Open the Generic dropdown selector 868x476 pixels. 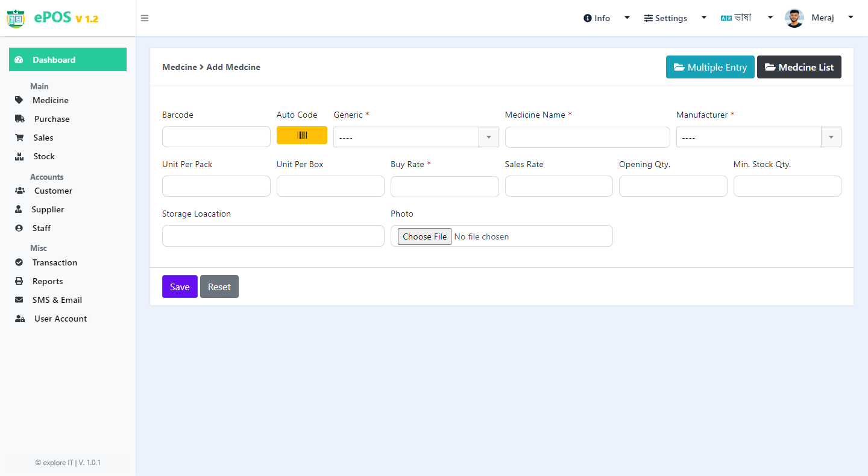tap(416, 137)
